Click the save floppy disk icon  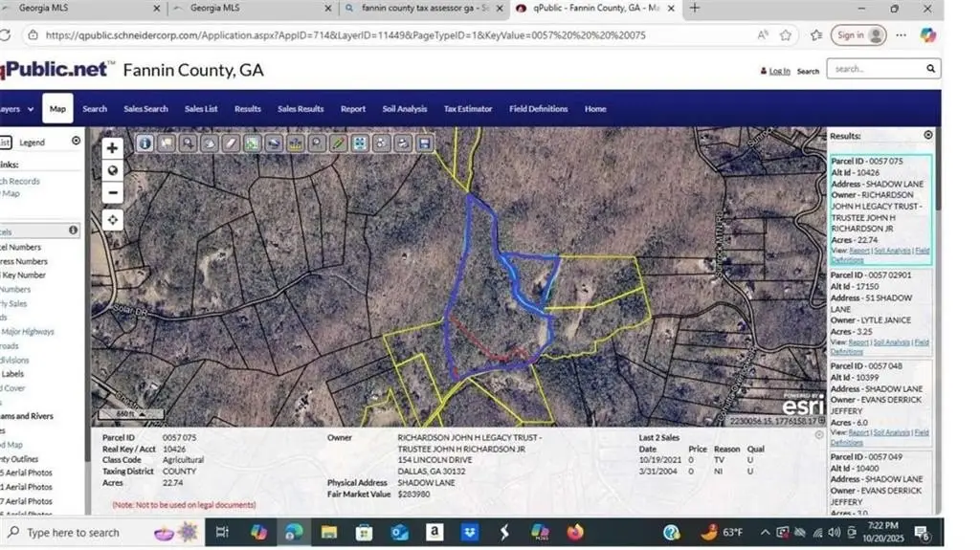[424, 143]
